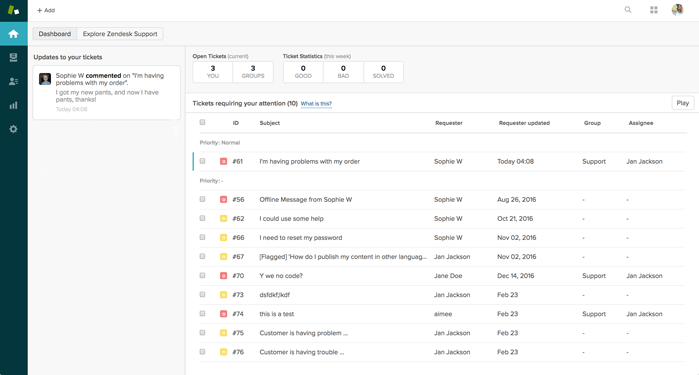Click the 0 SOLVED statistics tile
This screenshot has width=699, height=375.
[x=383, y=72]
